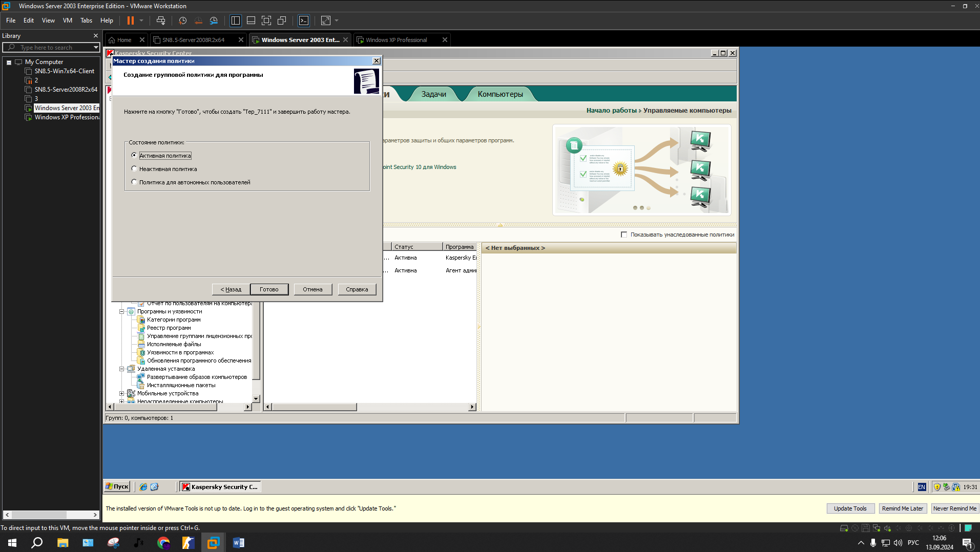Click the < Назад button
980x552 pixels.
(231, 289)
